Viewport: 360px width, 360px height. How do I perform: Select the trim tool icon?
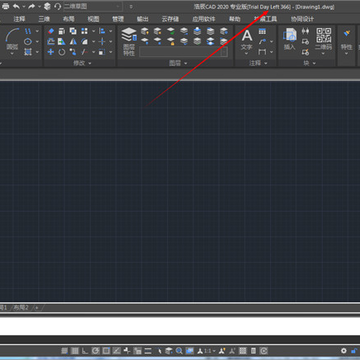click(x=84, y=52)
